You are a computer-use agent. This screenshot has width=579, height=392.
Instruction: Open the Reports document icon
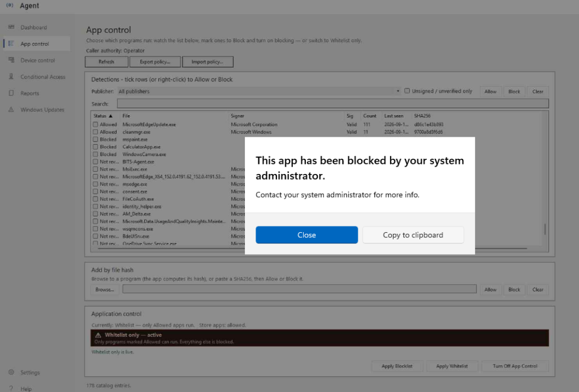[11, 93]
